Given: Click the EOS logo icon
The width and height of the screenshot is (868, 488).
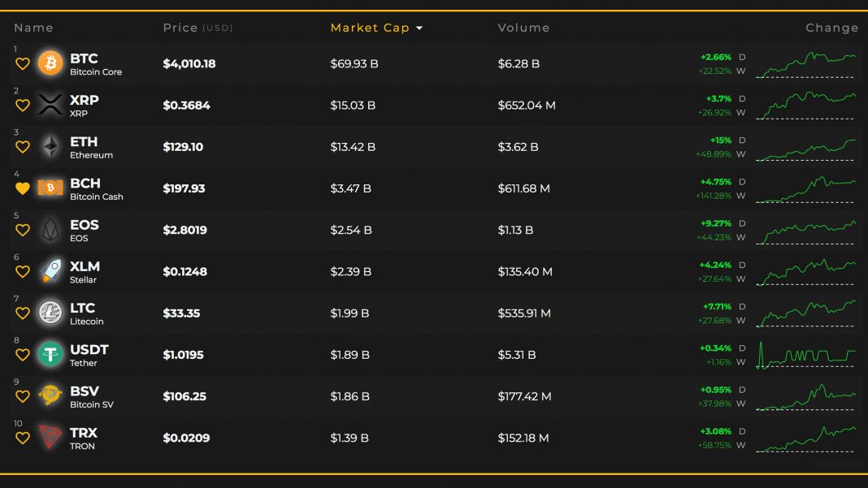Looking at the screenshot, I should 50,230.
